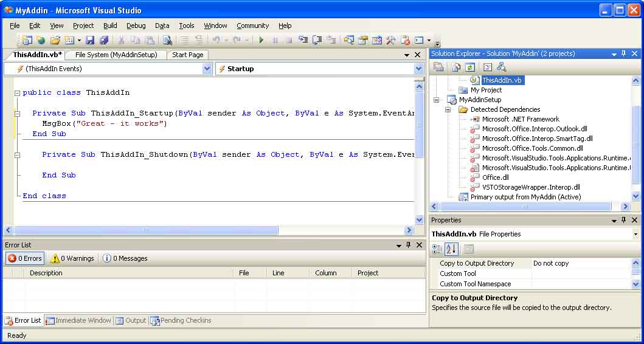Toggle auto-hide pin on Solution Explorer
Viewport: 644px width, 344px height.
point(624,53)
